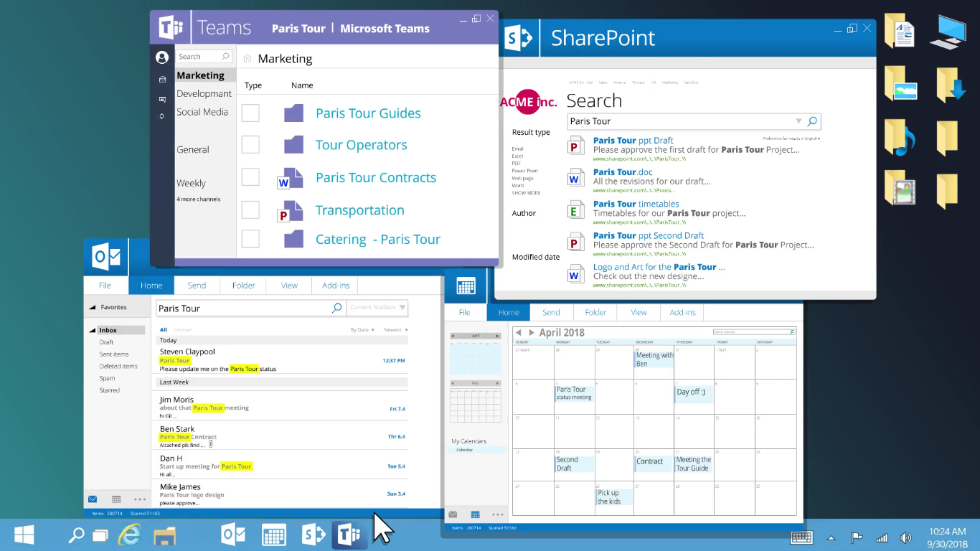Open the Paris Tour.doc search result
This screenshot has width=980, height=551.
pos(623,172)
